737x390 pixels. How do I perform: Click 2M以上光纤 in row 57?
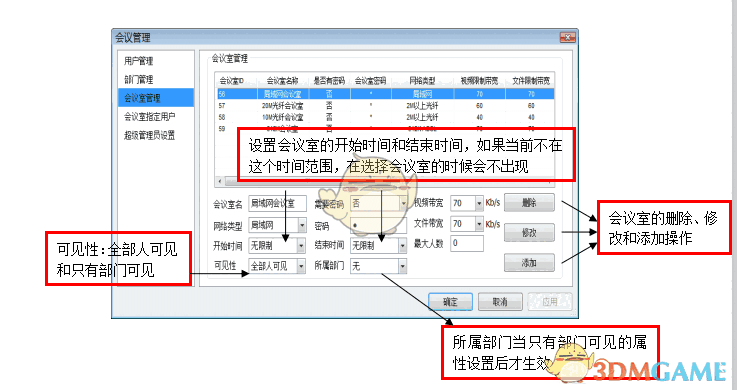click(422, 106)
